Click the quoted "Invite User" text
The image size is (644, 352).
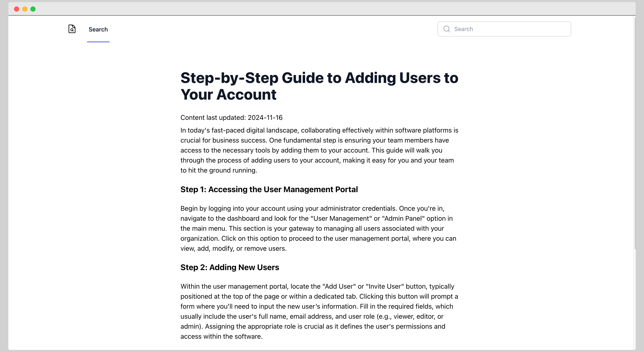tap(385, 286)
